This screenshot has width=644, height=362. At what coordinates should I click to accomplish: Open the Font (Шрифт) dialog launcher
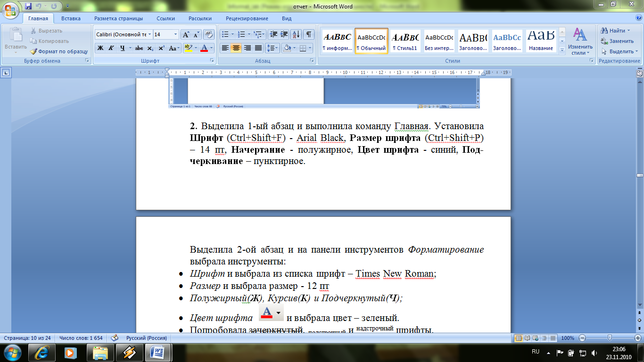click(212, 61)
